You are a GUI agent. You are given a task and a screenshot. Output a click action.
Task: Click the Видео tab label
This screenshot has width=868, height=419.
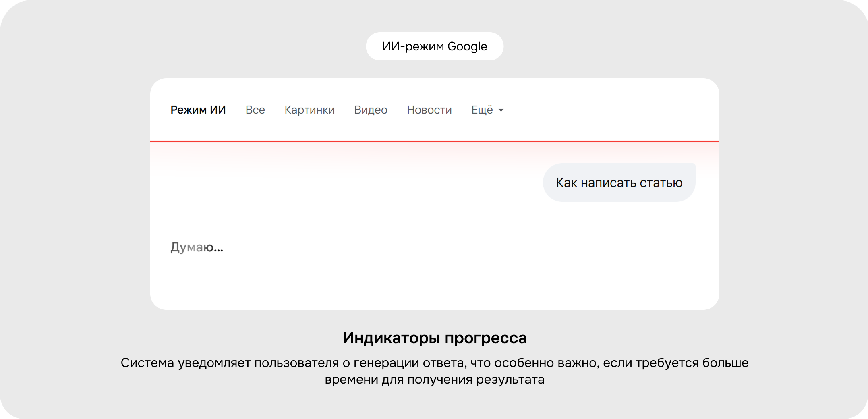(371, 110)
